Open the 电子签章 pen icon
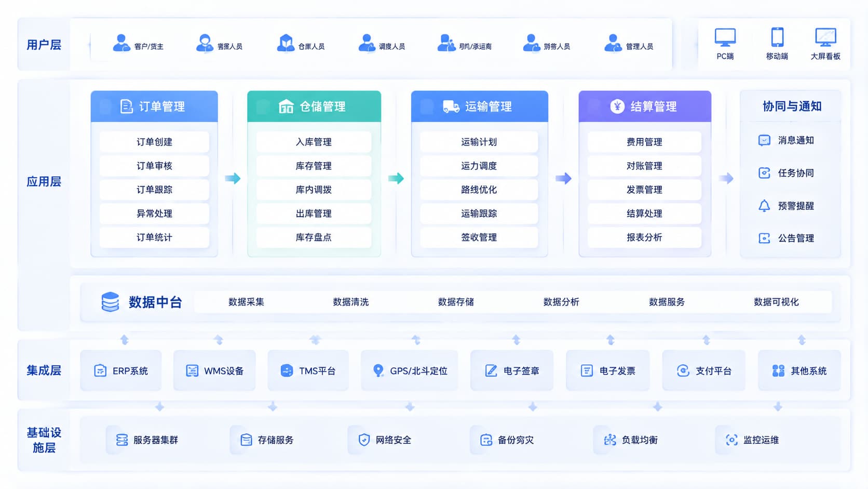This screenshot has width=868, height=489. pyautogui.click(x=491, y=371)
